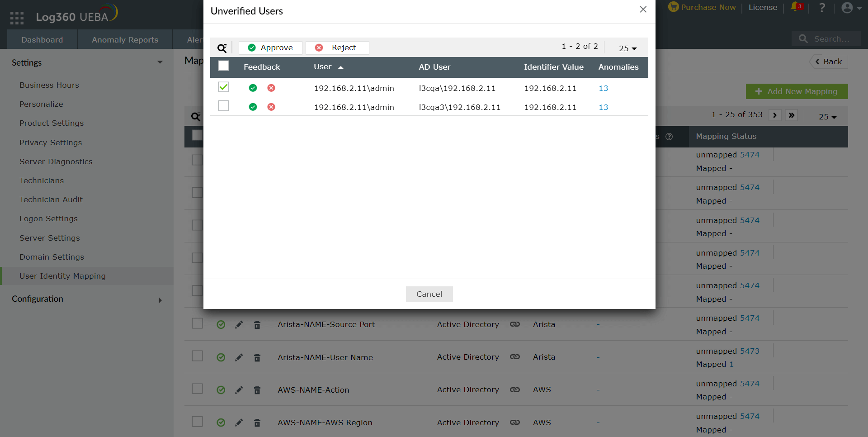This screenshot has width=868, height=437.
Task: Click red reject icon for l3cqa3\192.168.2.11 row
Action: click(x=271, y=107)
